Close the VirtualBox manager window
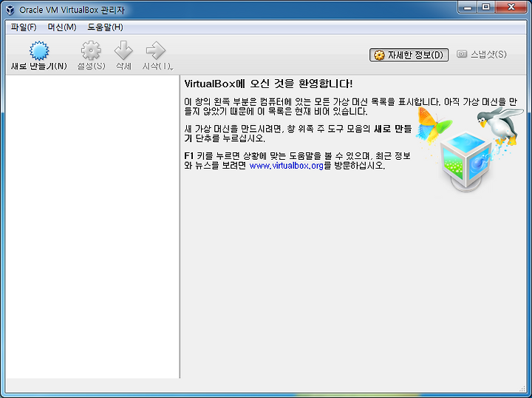Viewport: 532px width, 398px height. click(x=511, y=7)
